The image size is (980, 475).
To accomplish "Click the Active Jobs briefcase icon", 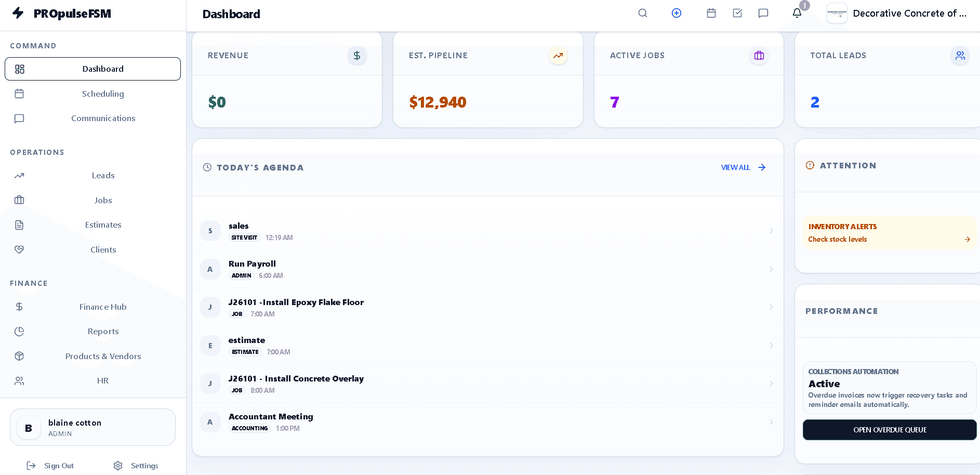I will pyautogui.click(x=759, y=55).
